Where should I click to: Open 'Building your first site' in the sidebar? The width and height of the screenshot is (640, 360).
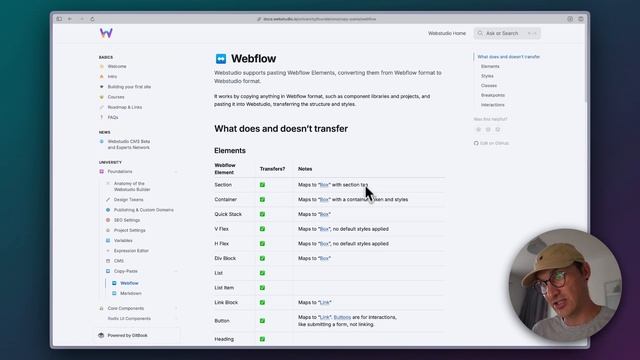point(129,87)
